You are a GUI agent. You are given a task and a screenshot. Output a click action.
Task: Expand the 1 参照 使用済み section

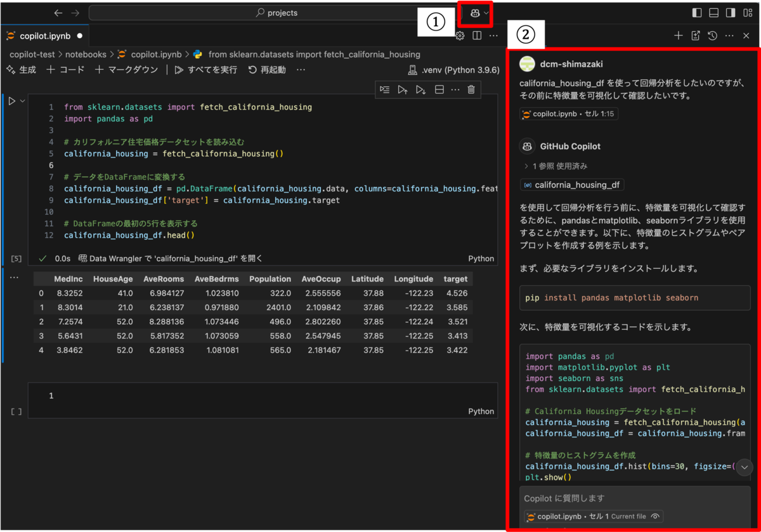point(556,166)
